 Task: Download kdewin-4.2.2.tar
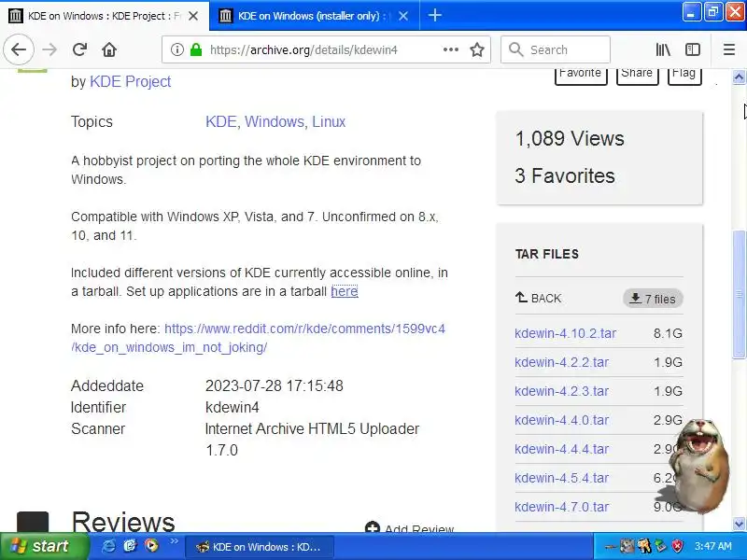click(x=561, y=362)
